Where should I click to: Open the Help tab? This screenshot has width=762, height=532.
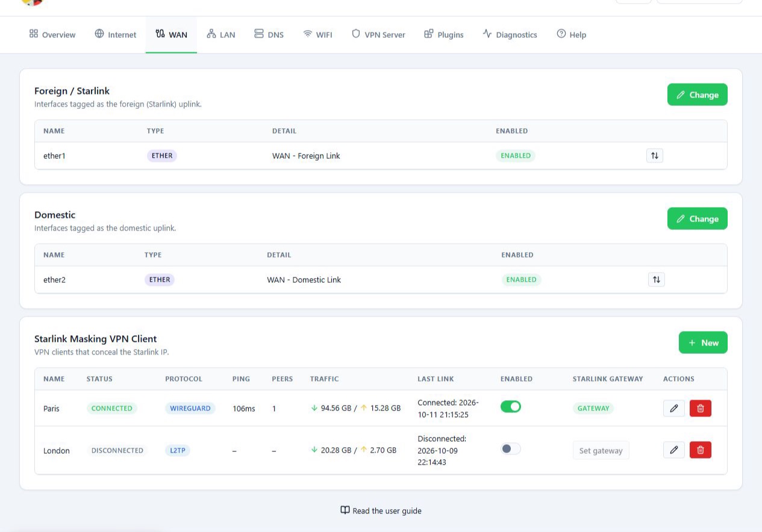[571, 34]
